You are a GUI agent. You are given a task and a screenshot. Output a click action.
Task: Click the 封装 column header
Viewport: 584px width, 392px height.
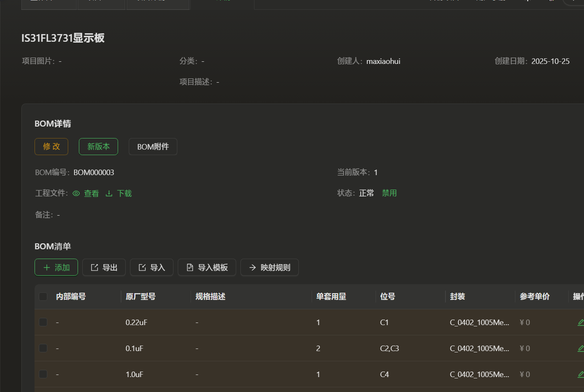tap(457, 297)
